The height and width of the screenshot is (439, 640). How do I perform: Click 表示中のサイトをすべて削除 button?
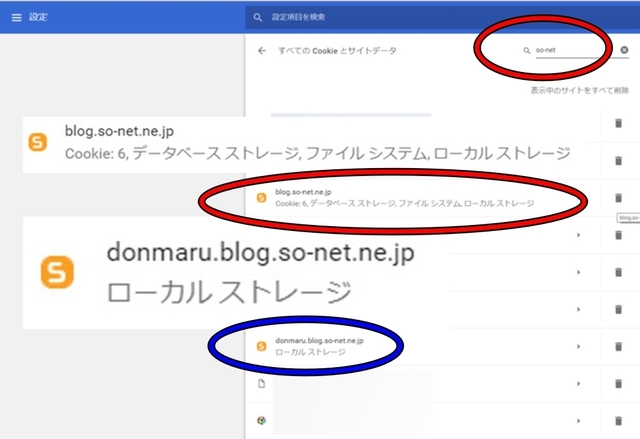579,90
